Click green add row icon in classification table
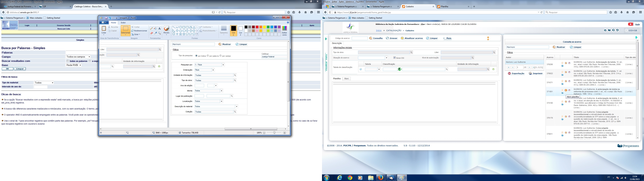The image size is (644, 181). tap(493, 69)
